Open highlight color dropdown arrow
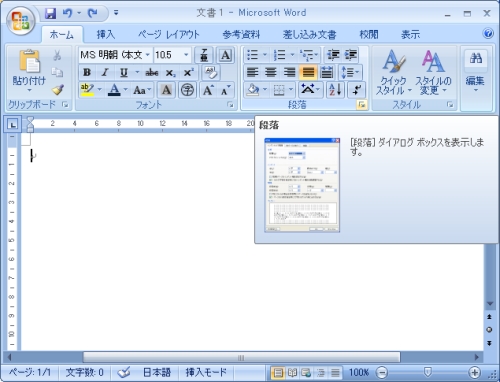Image resolution: width=500 pixels, height=382 pixels. (99, 90)
